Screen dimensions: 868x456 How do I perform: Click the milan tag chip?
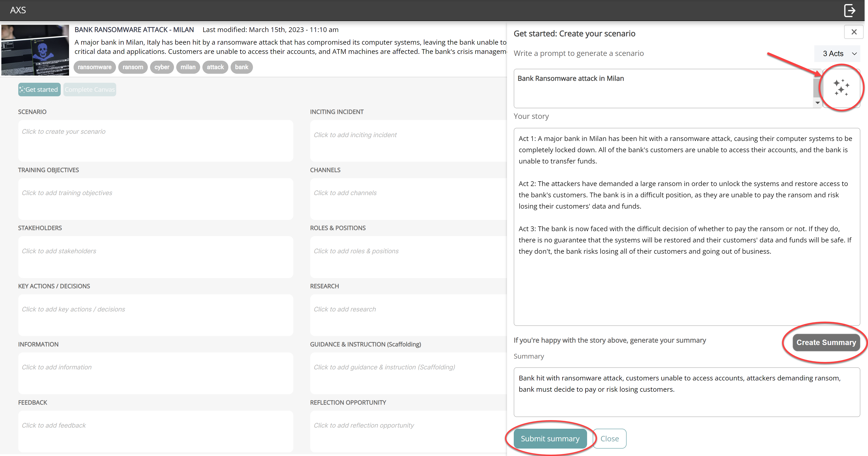pos(188,67)
